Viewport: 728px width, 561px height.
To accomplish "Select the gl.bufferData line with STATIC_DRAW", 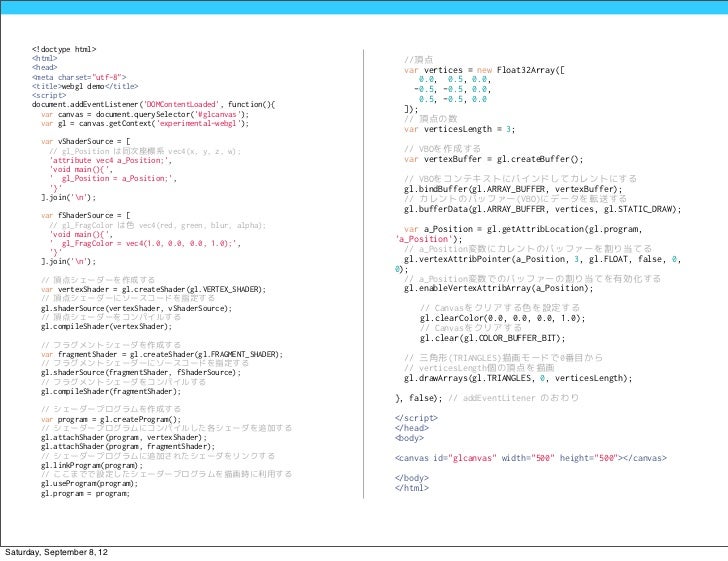I will pyautogui.click(x=543, y=209).
